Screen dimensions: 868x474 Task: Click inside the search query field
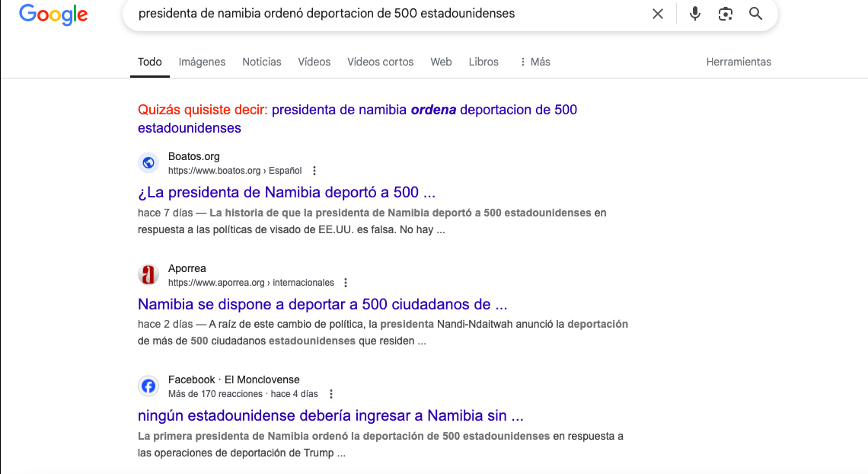[381, 14]
